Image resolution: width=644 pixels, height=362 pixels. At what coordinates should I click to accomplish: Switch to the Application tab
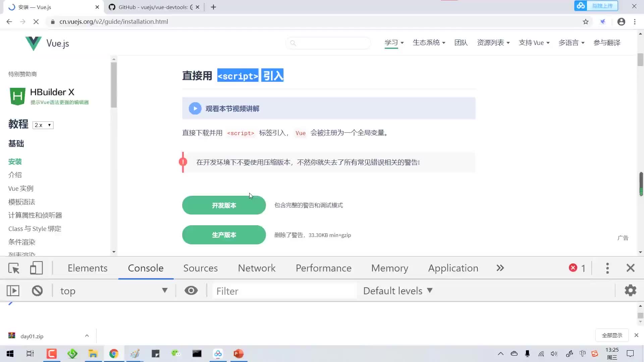pos(453,268)
